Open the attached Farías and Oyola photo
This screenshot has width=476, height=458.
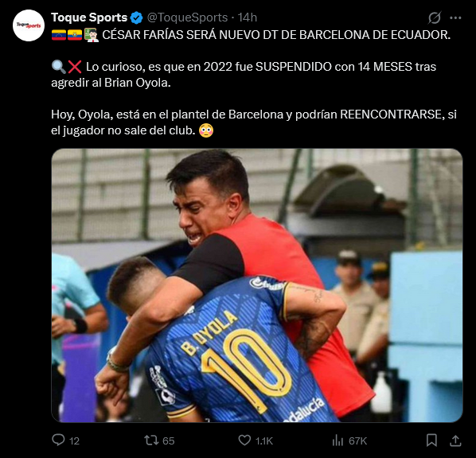(x=257, y=285)
